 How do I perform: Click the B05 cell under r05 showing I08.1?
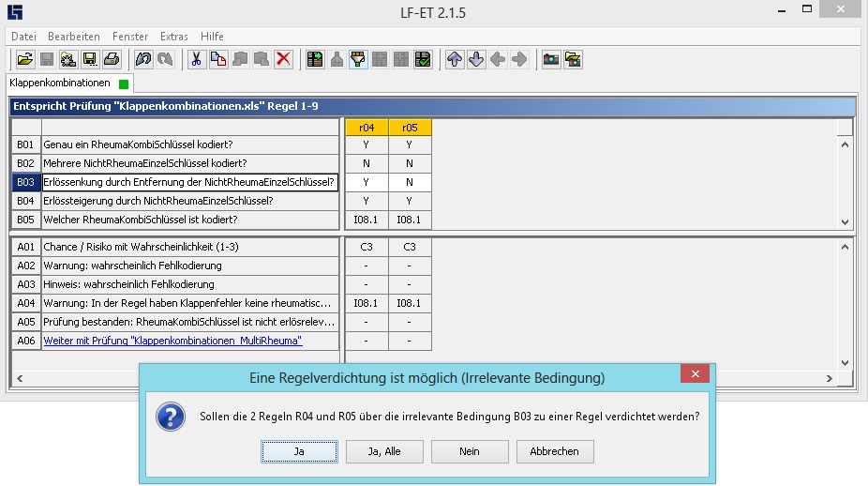tap(410, 220)
